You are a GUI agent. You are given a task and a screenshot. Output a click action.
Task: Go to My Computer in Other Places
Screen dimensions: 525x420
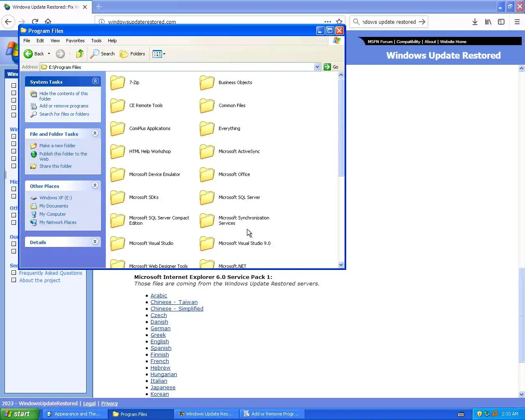click(x=52, y=214)
